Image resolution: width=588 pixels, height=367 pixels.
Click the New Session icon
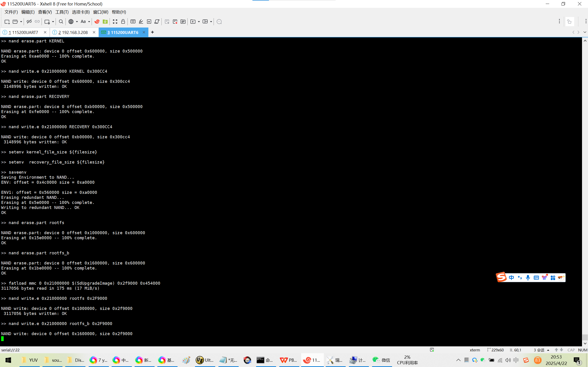(7, 22)
